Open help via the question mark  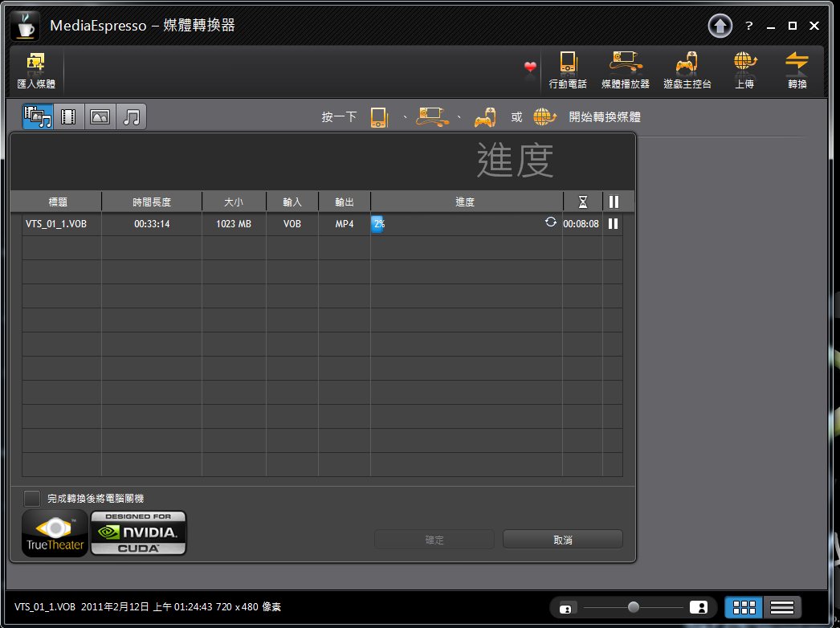[749, 26]
